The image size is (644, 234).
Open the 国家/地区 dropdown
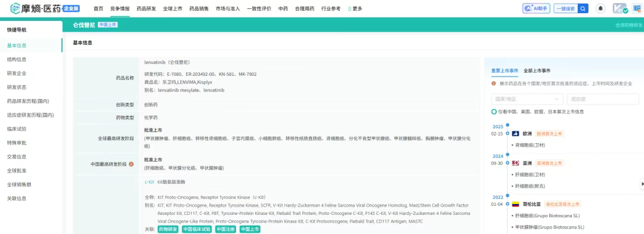(527, 99)
